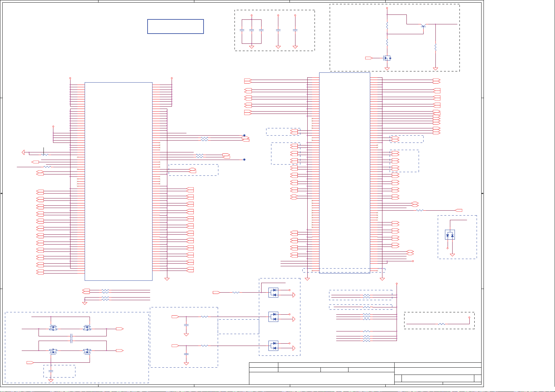Click the title block at bottom right
Screen dimensions: 555x392
pos(365,373)
